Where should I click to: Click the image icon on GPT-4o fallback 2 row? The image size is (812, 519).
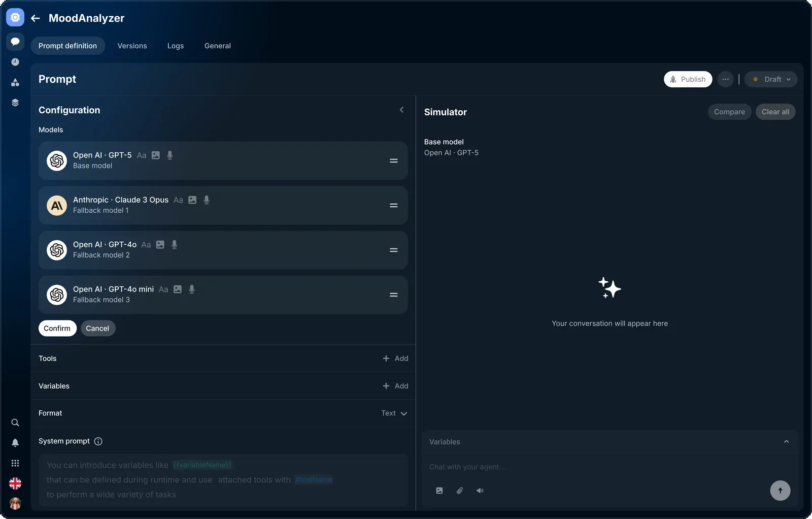point(160,245)
